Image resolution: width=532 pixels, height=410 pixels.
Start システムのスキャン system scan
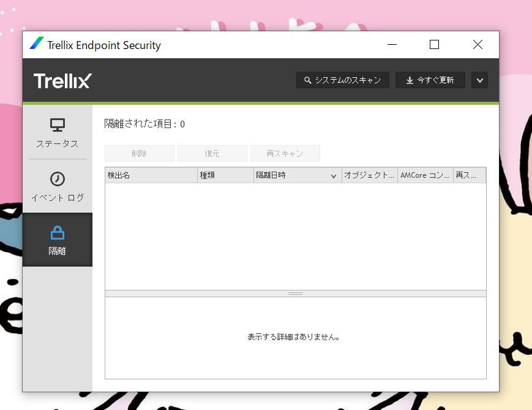(x=343, y=80)
